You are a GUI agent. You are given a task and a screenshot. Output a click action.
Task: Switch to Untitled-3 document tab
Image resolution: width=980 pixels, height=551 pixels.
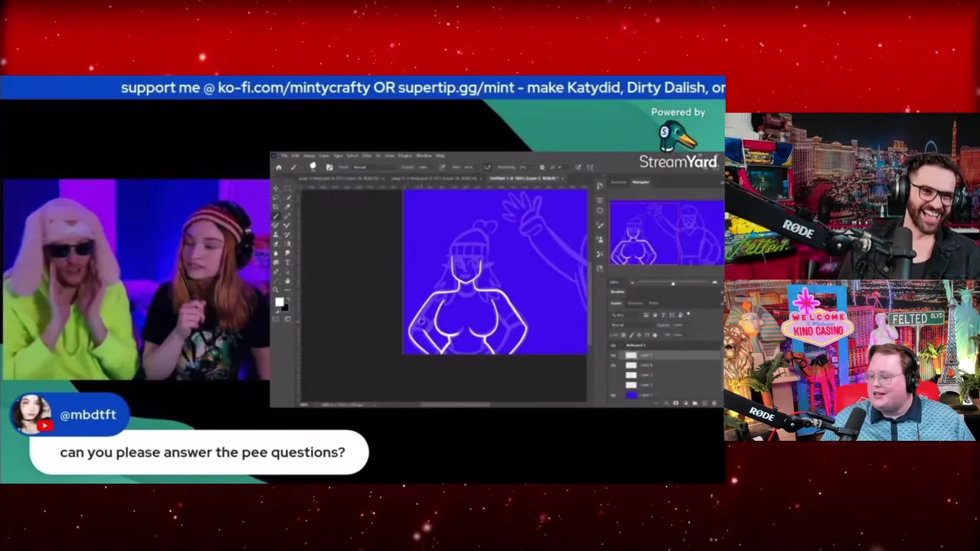point(524,178)
